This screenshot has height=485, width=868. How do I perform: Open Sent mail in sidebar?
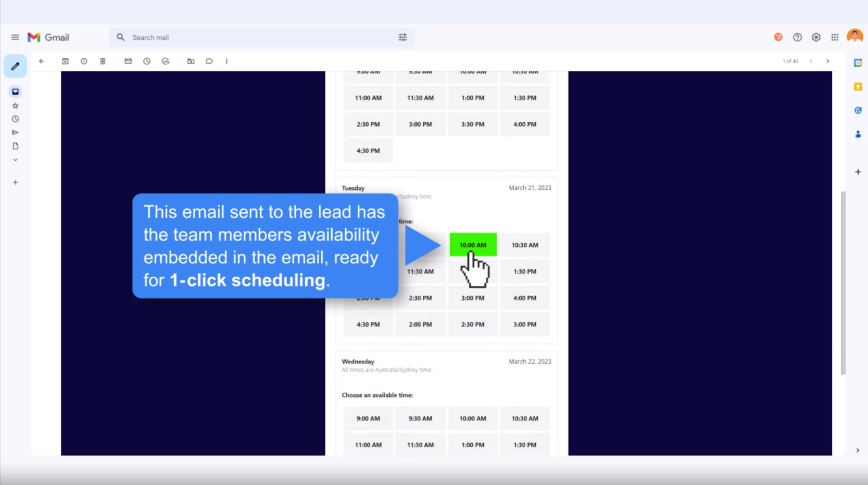tap(15, 133)
